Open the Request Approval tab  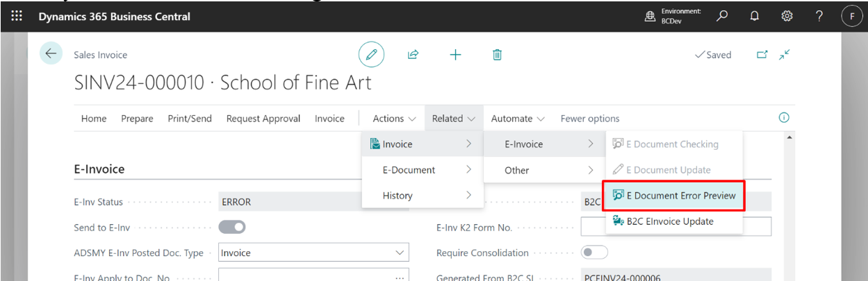click(263, 119)
